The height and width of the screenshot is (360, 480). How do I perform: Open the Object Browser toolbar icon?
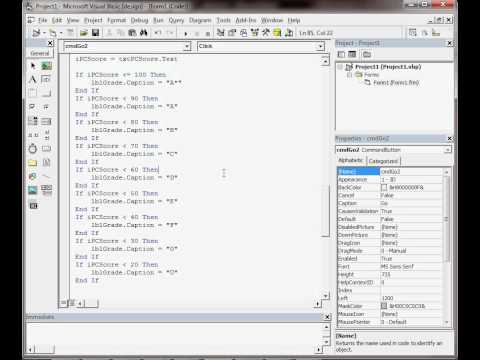click(x=255, y=33)
